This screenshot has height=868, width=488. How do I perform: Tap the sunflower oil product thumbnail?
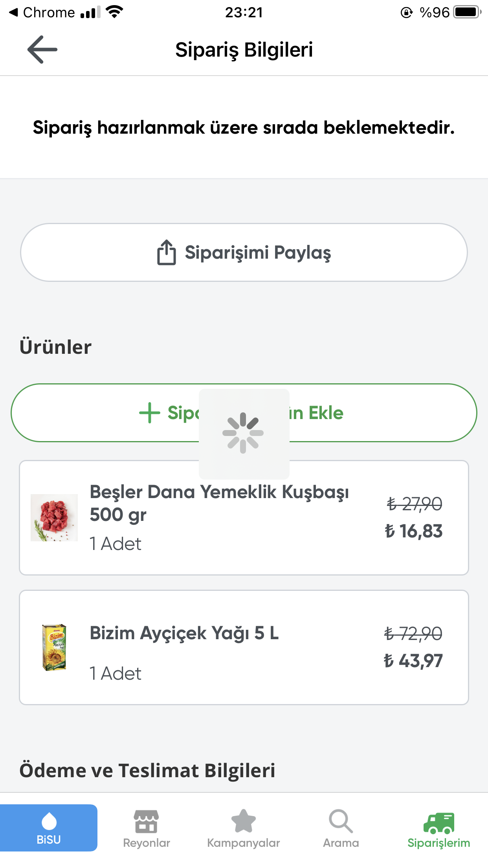tap(54, 647)
